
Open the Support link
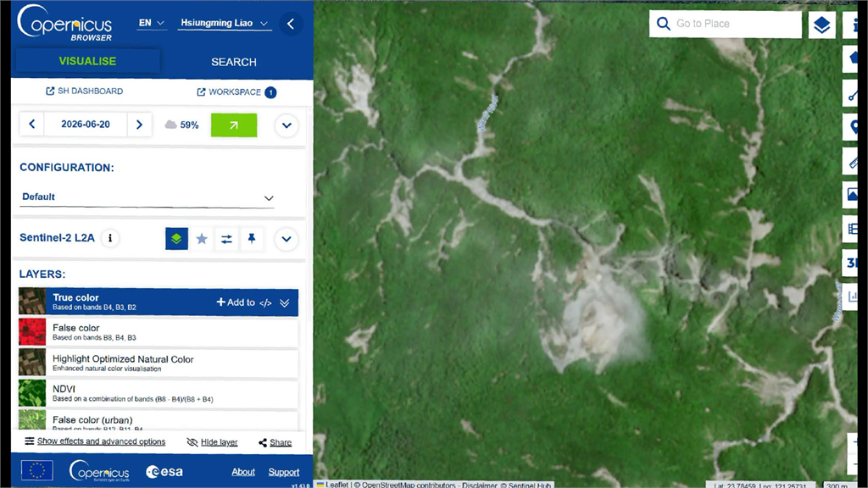click(284, 472)
